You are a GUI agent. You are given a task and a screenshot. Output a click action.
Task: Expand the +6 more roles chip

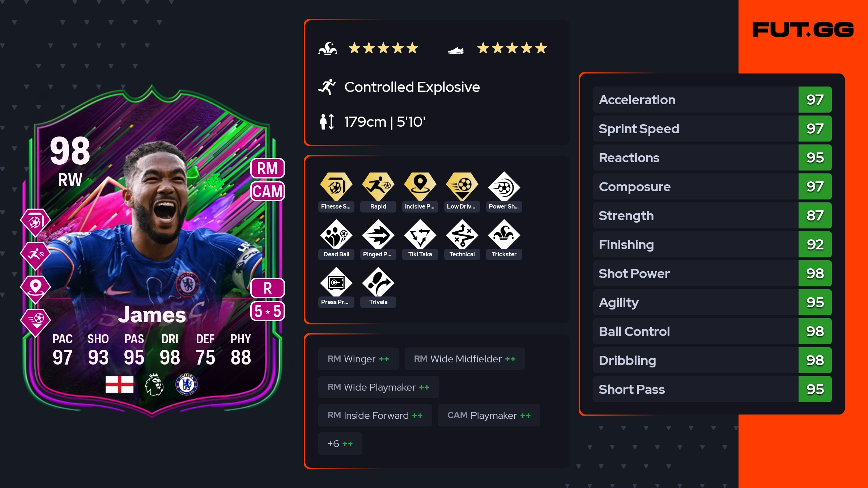pos(340,443)
